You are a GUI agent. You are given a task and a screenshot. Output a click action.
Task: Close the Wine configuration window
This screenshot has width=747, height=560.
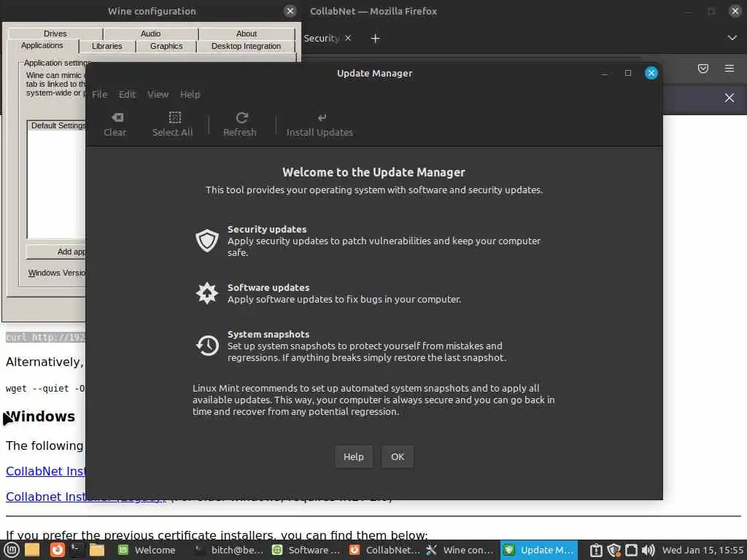[290, 11]
